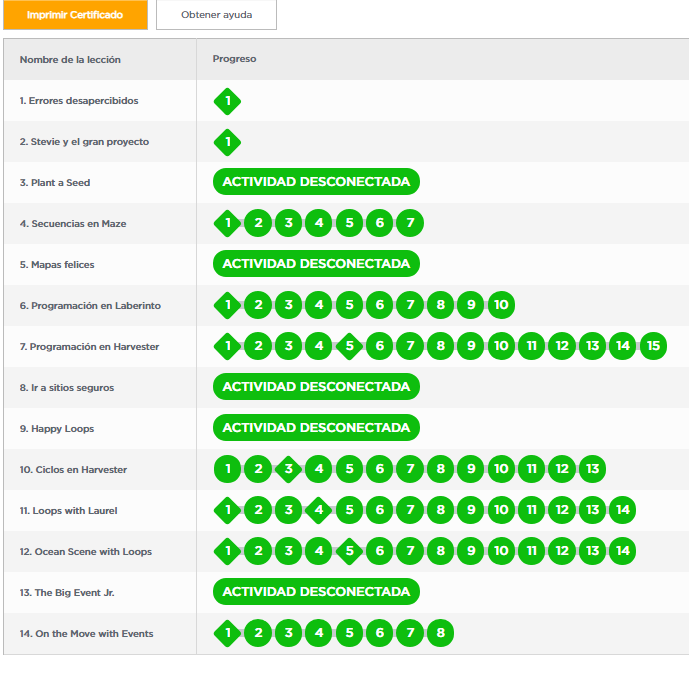Open diamond level 4 in Loops with Laurel
This screenshot has height=700, width=689.
point(319,510)
